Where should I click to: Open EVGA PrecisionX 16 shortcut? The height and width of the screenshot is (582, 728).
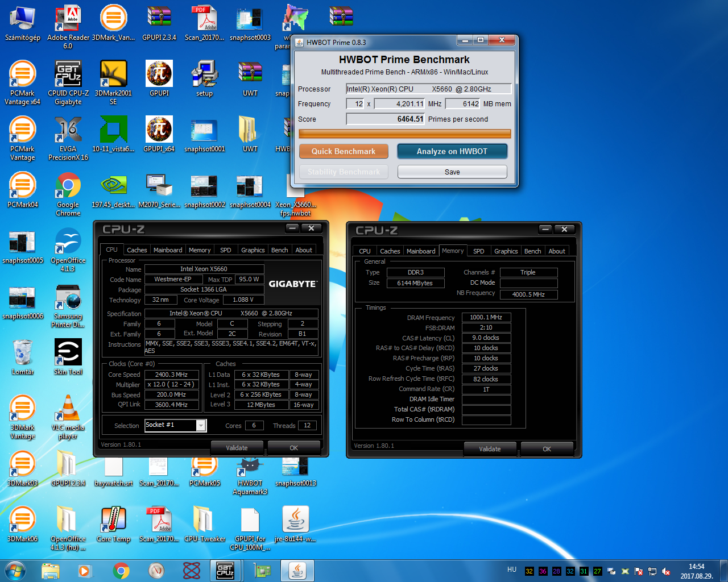coord(68,138)
